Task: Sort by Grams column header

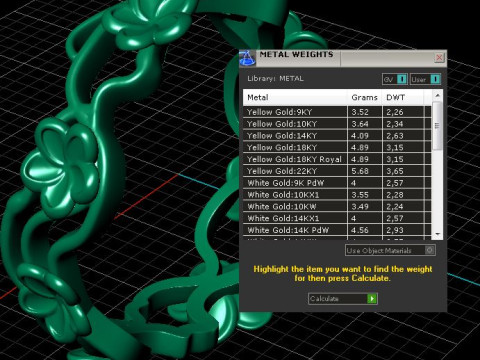Action: (x=365, y=97)
